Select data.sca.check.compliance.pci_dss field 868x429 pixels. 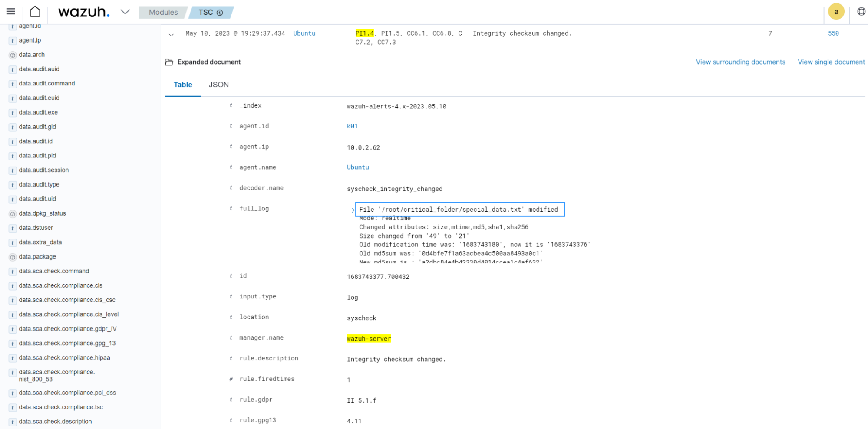click(x=67, y=393)
